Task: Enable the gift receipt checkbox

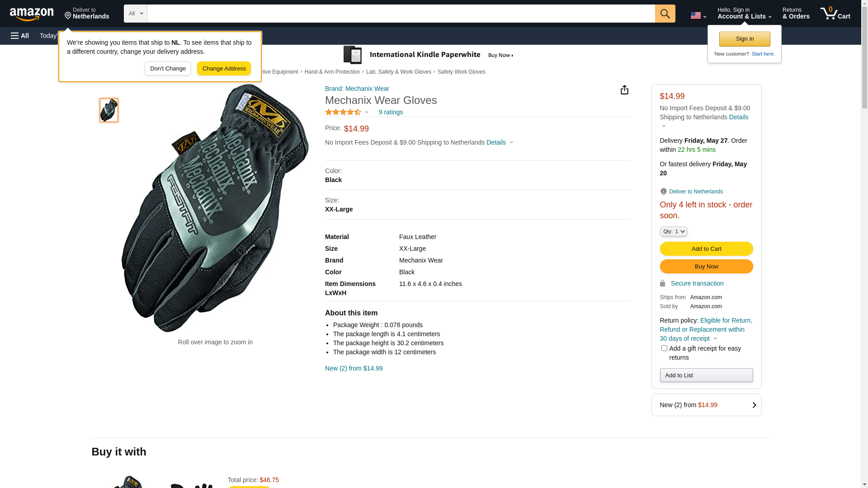Action: 664,348
